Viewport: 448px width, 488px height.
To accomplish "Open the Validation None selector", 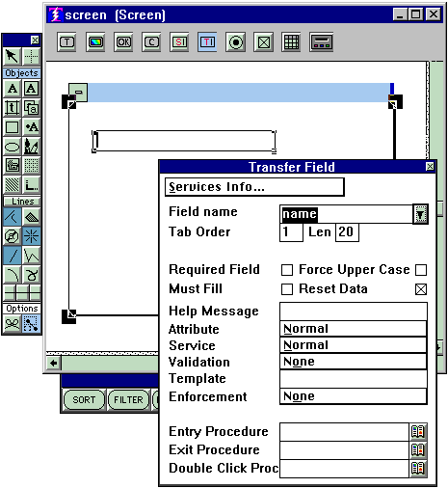I will click(354, 362).
